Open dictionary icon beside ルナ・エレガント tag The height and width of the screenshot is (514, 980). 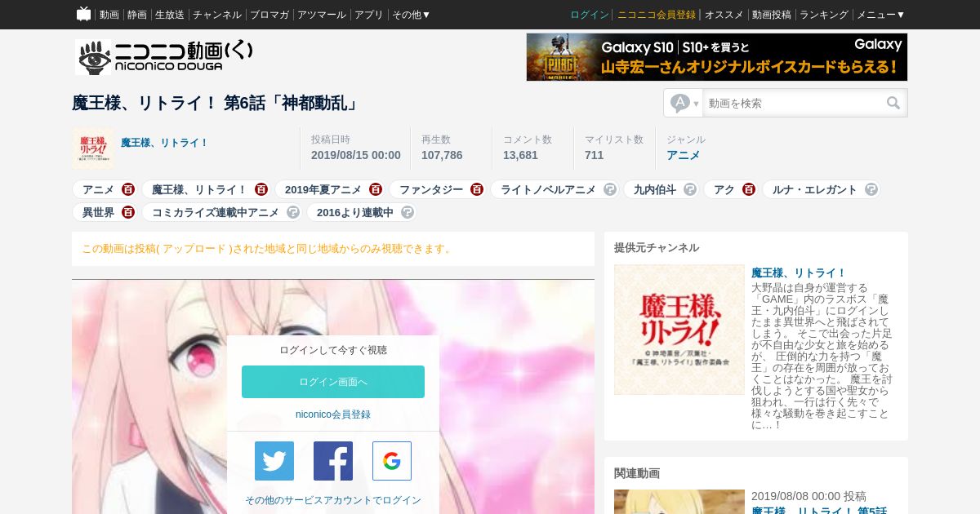(x=871, y=189)
